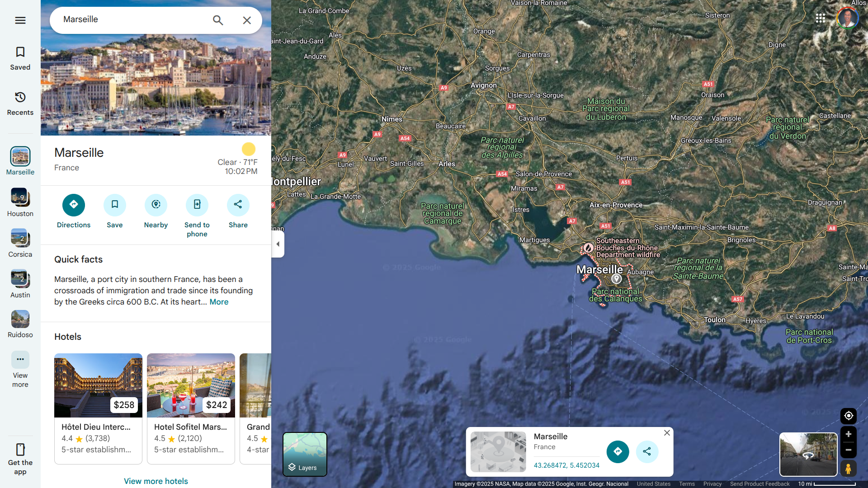Open the View more hotels link
Screen dimensions: 868x488
pyautogui.click(x=156, y=481)
